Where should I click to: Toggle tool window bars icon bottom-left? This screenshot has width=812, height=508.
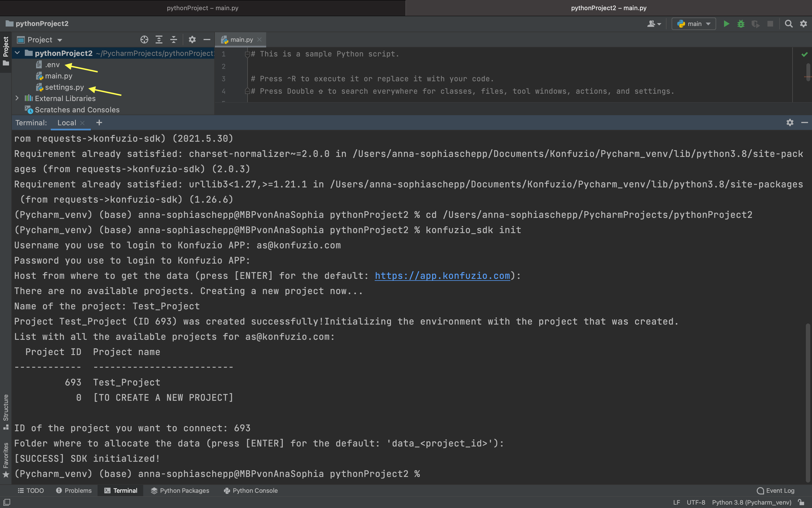pyautogui.click(x=7, y=502)
